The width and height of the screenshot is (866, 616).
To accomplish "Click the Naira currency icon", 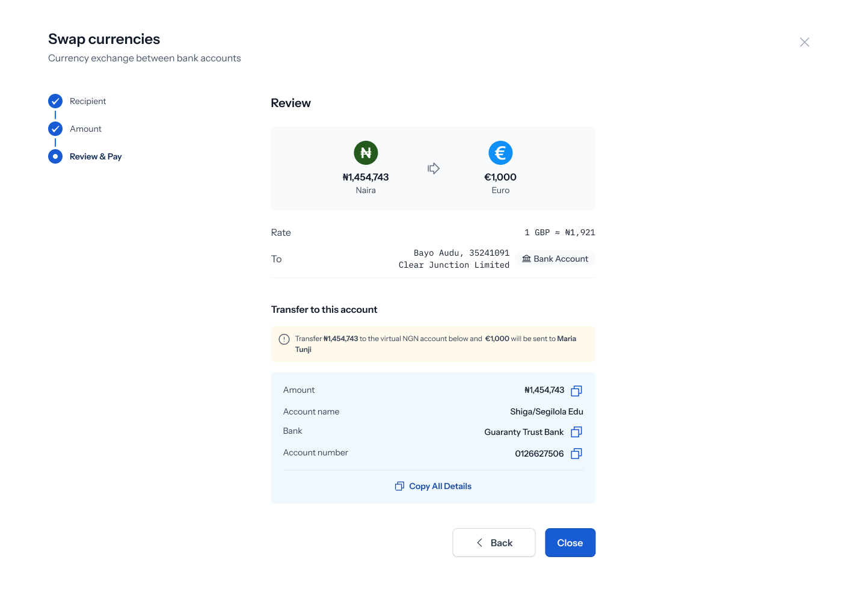I will coord(366,153).
